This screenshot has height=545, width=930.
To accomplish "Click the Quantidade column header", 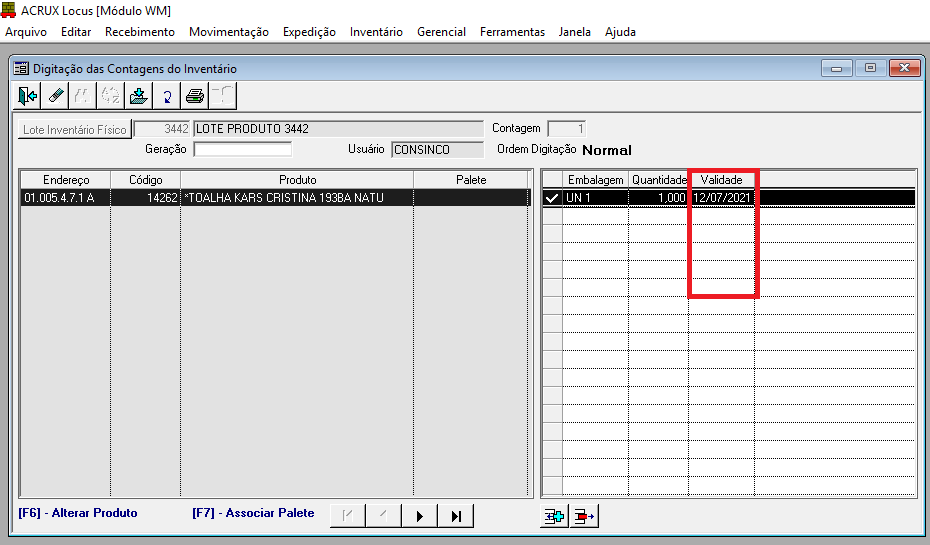I will [658, 180].
